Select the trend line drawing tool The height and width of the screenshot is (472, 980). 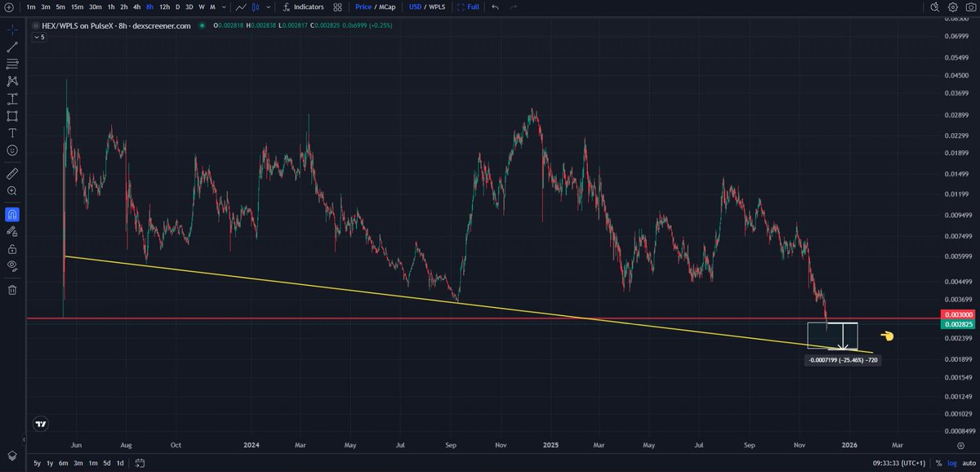pos(12,47)
